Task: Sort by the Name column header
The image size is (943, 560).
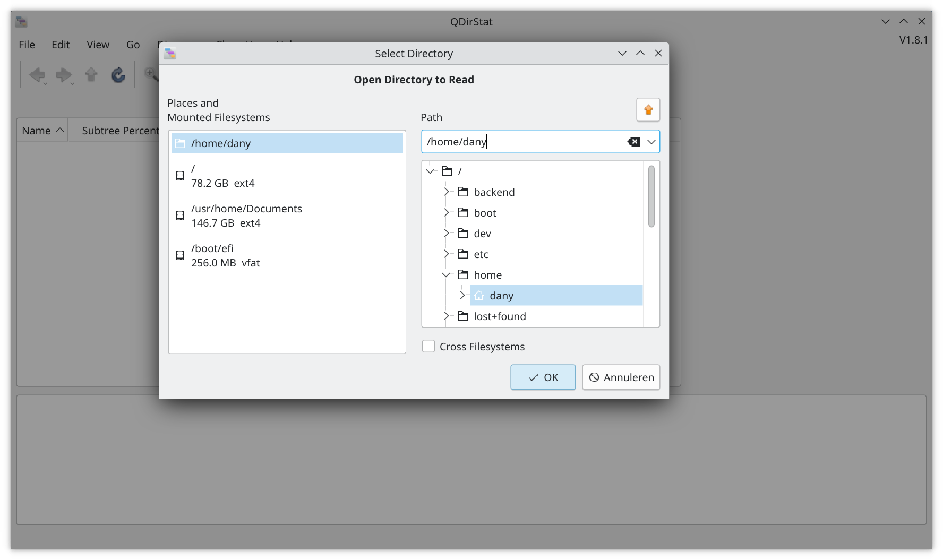Action: pyautogui.click(x=42, y=131)
